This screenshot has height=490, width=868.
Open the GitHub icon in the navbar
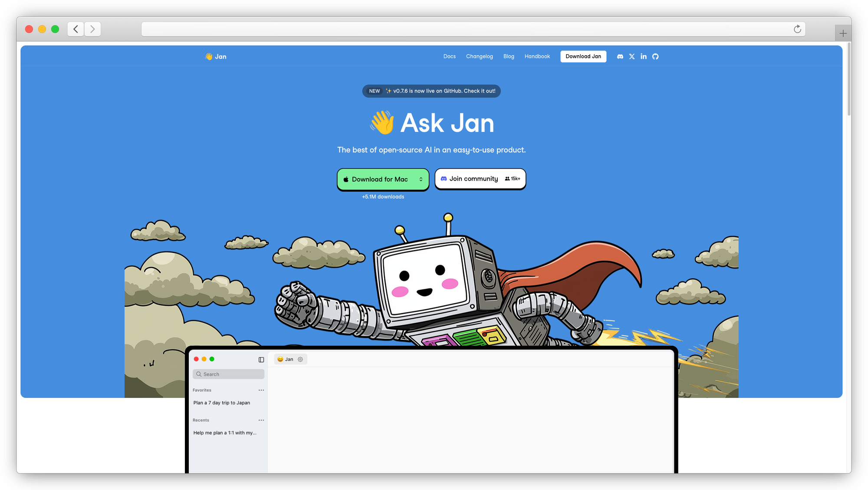(x=655, y=56)
